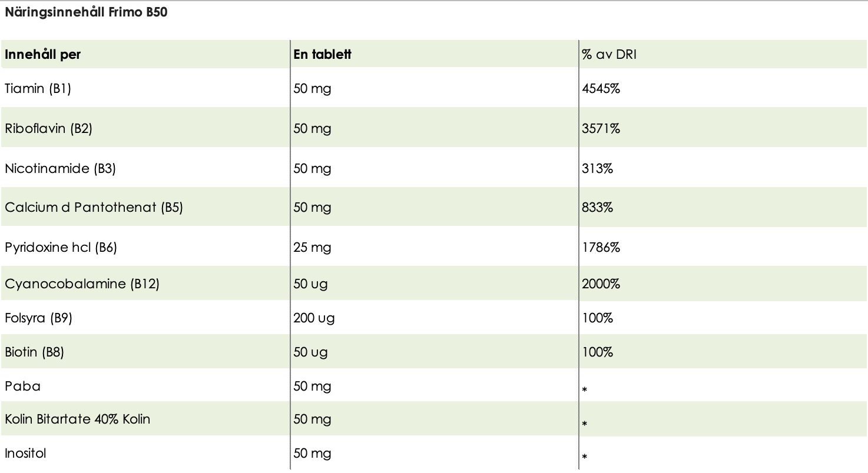The image size is (868, 473).
Task: Click the 'Nicotinamide (B3)' row label
Action: pos(60,168)
